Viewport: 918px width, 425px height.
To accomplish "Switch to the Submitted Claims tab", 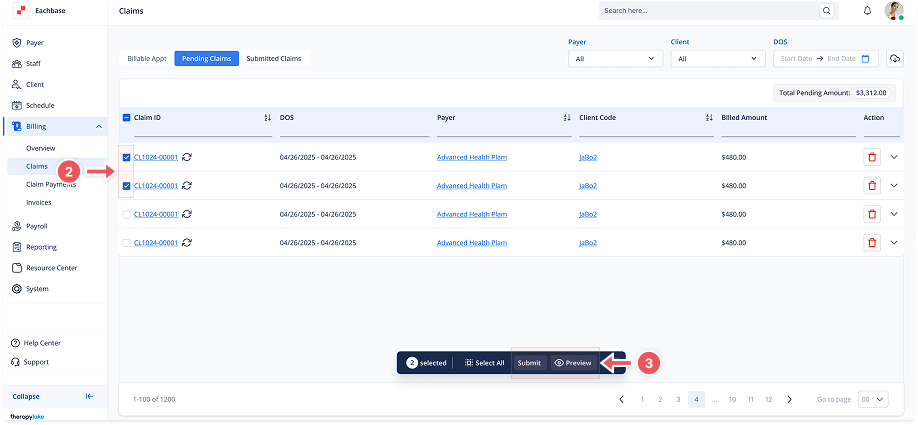I will pos(274,59).
